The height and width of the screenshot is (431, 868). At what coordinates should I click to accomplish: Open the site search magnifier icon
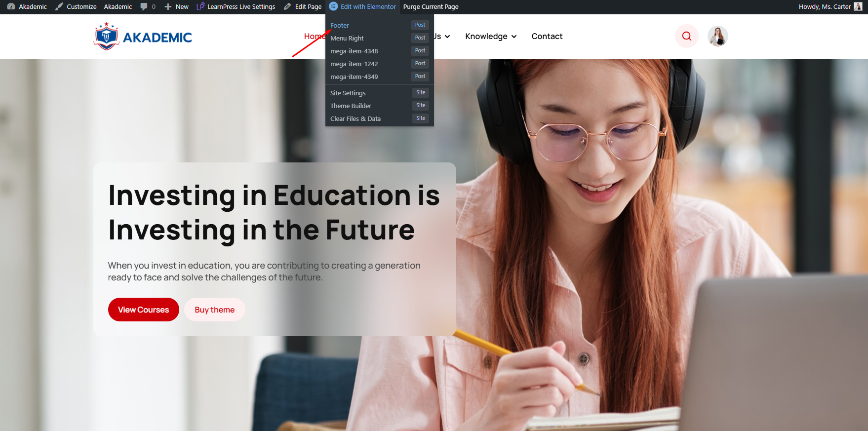(686, 36)
